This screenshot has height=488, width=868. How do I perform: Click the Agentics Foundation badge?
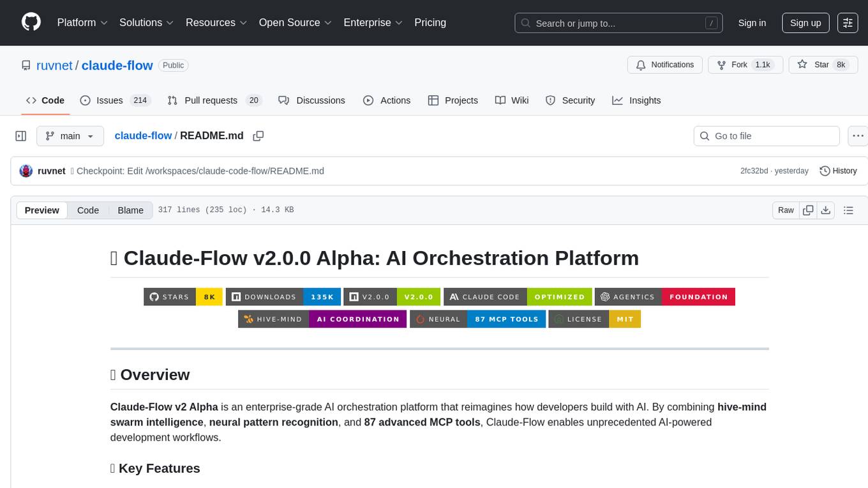pos(665,296)
